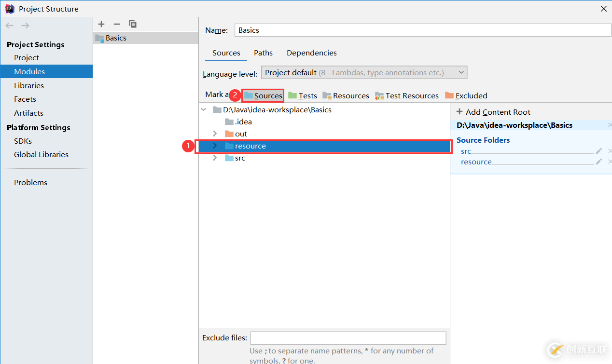Mark folder as Excluded
Image resolution: width=612 pixels, height=364 pixels.
tap(466, 95)
